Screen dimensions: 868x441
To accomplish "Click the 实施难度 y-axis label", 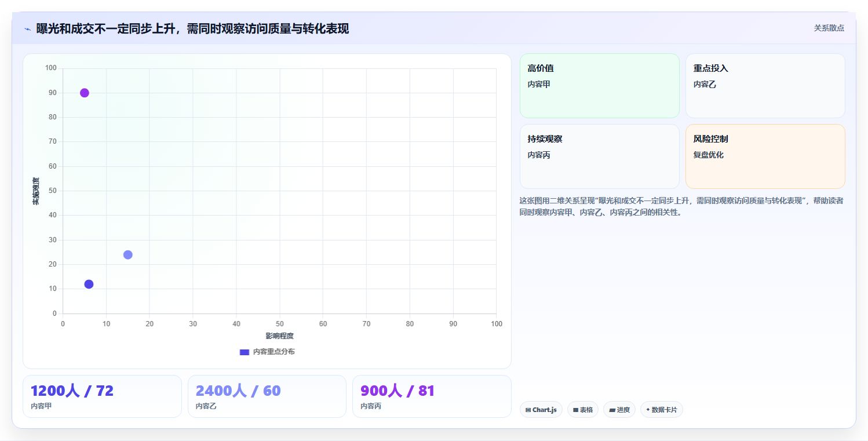I will click(x=36, y=191).
